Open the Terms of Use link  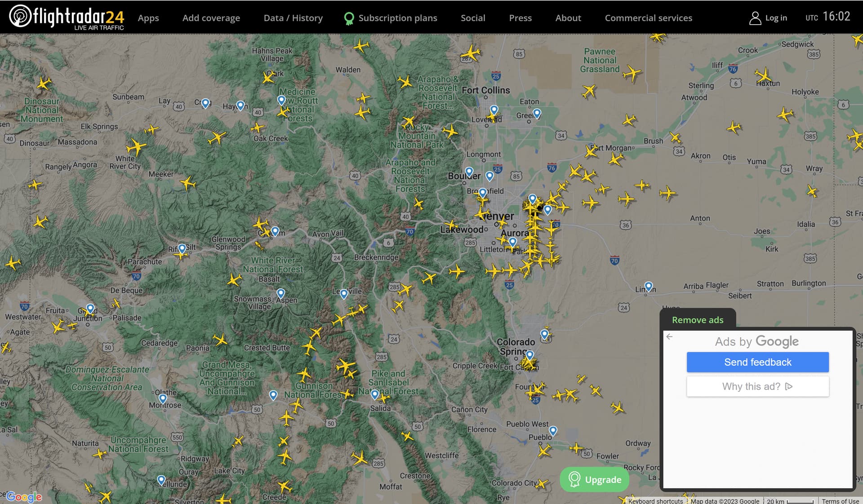[x=840, y=501]
